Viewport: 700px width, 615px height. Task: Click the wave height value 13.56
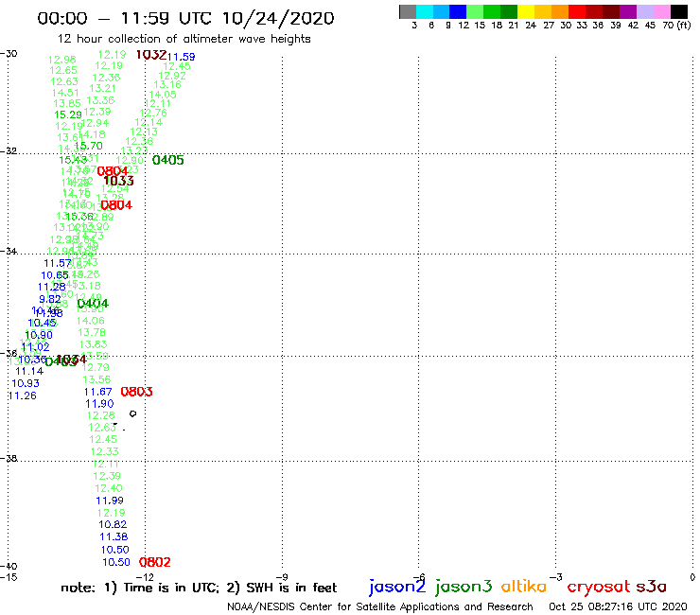96,379
